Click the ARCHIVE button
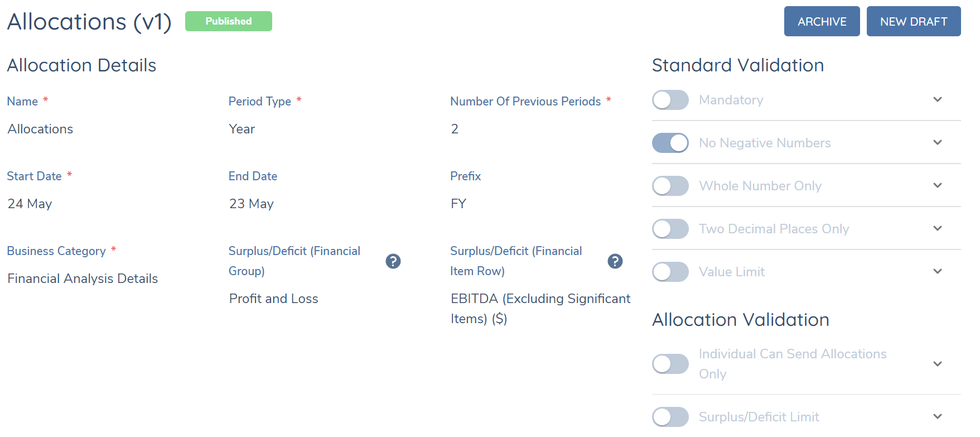Viewport: 980px width, 437px height. [x=822, y=21]
